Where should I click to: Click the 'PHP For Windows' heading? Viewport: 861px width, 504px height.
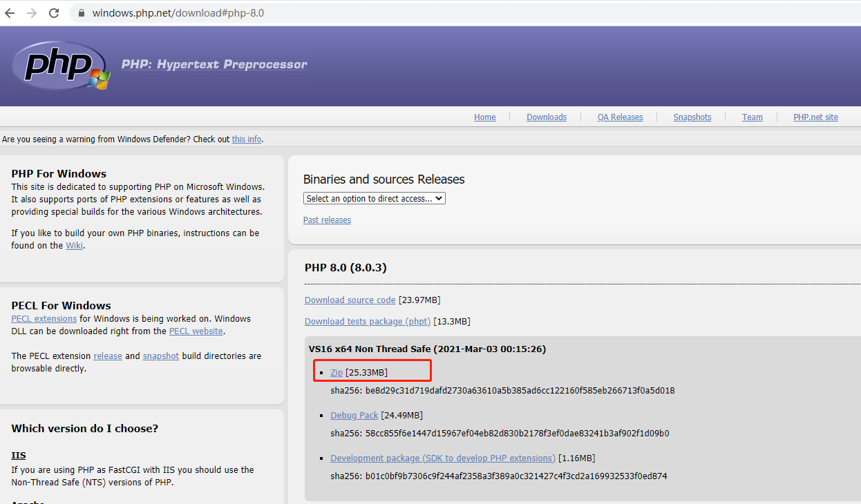[59, 174]
